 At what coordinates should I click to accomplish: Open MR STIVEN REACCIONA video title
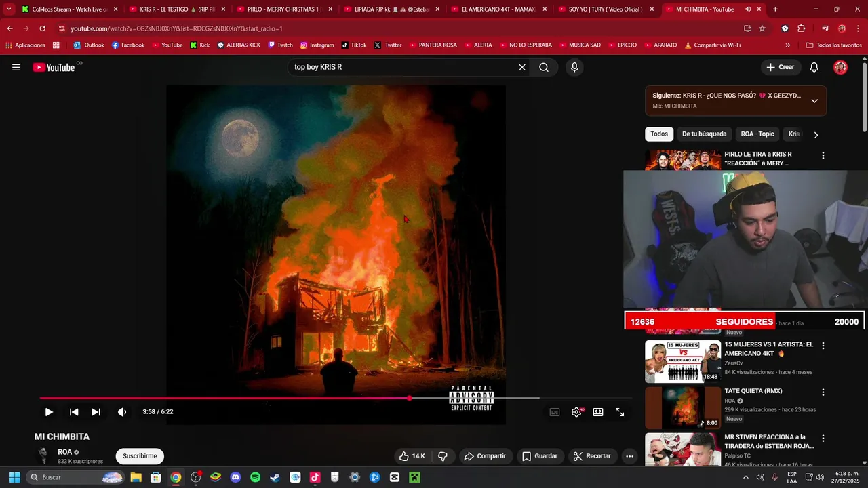768,441
